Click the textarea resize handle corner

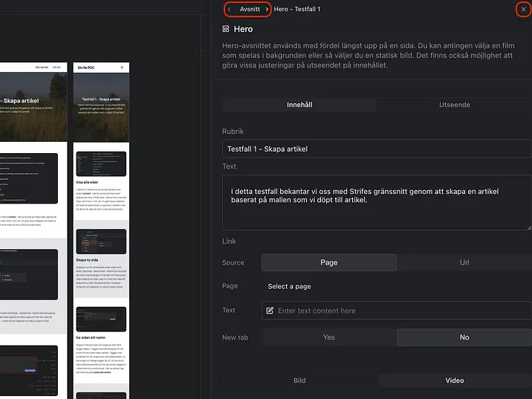point(528,227)
